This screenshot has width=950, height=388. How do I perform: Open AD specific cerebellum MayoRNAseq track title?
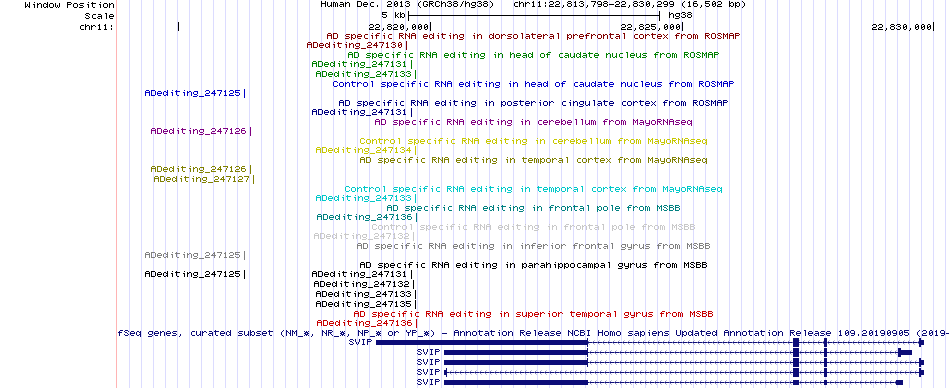(533, 122)
